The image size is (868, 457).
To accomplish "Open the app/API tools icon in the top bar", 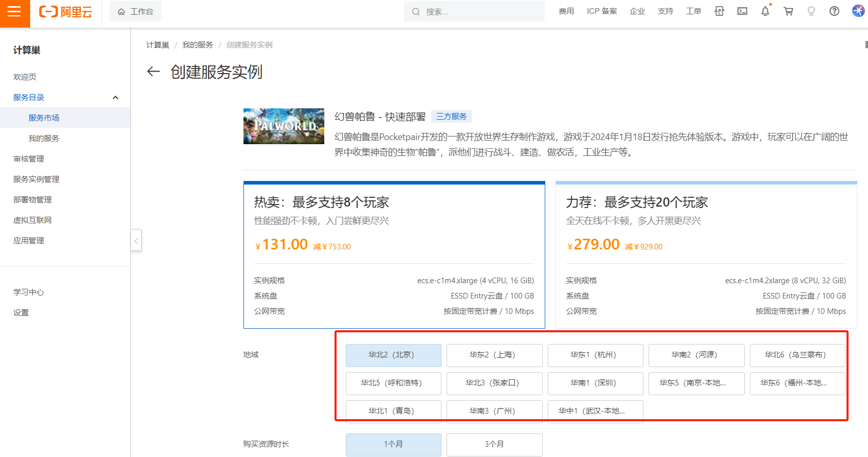I will click(719, 11).
